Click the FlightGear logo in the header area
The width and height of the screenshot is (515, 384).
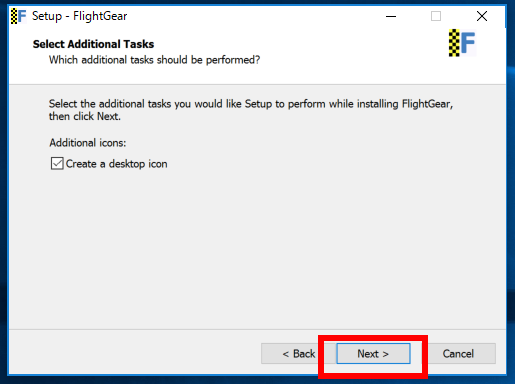tap(462, 43)
